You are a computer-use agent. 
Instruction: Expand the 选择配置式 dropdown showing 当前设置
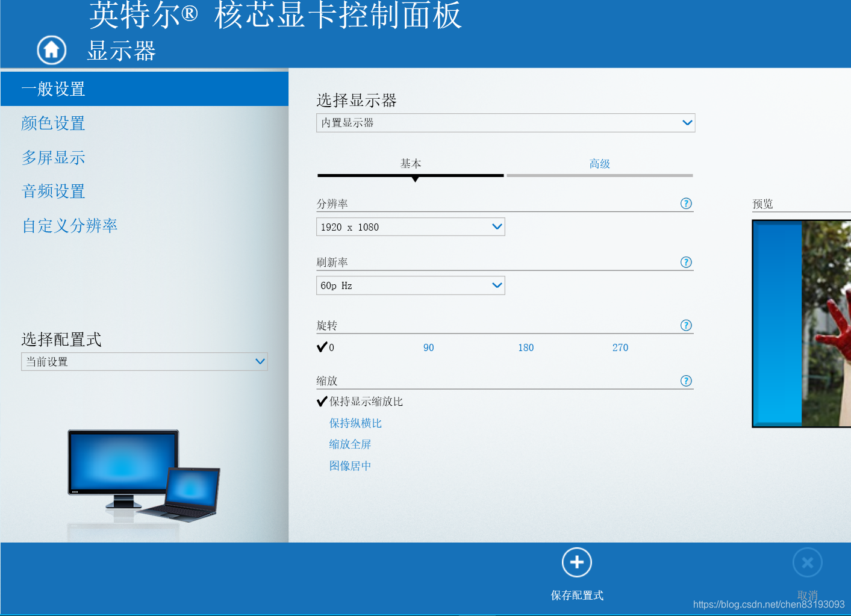click(145, 362)
